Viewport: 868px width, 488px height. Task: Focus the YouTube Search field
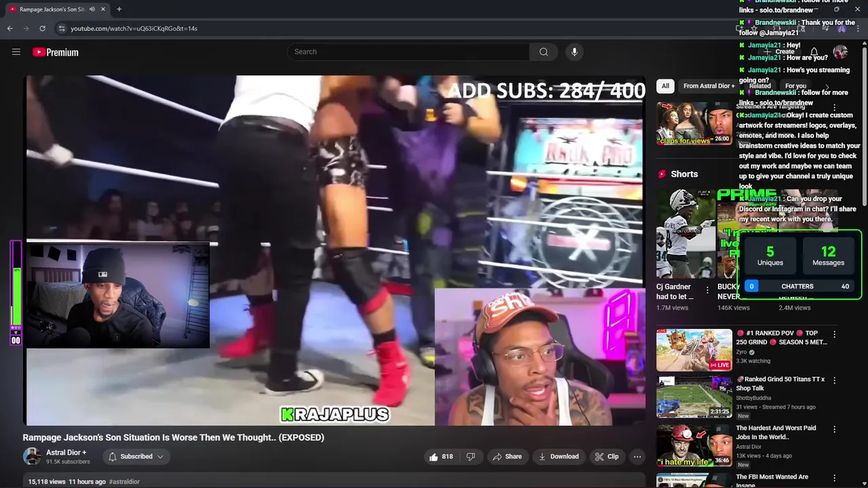click(408, 52)
